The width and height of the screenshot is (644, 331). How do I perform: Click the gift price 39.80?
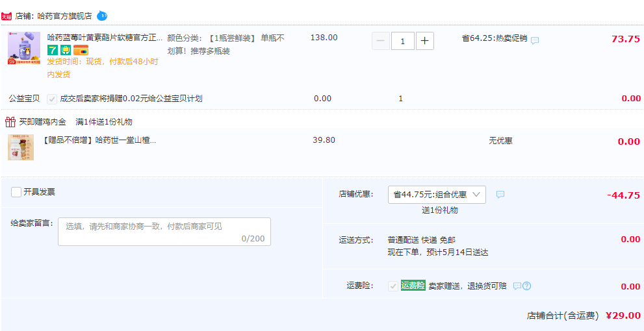(324, 140)
